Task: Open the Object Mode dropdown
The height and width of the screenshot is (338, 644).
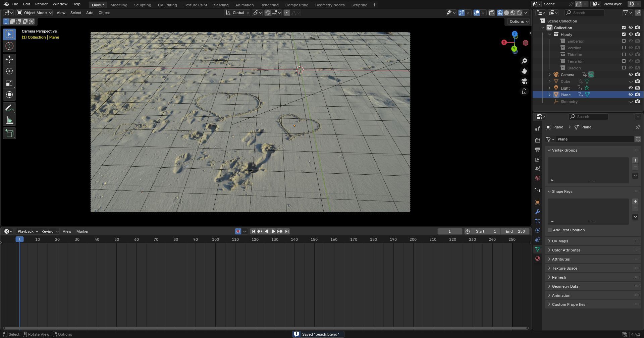Action: point(35,13)
